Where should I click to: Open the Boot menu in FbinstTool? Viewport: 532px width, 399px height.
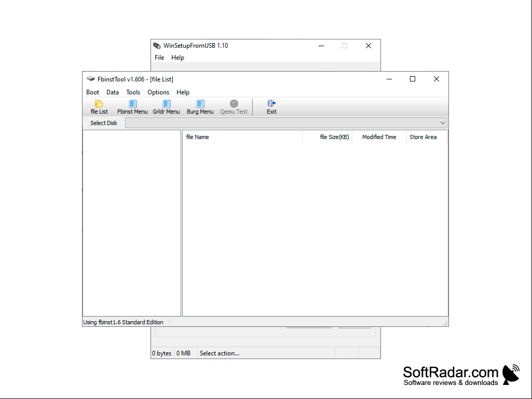[x=92, y=92]
